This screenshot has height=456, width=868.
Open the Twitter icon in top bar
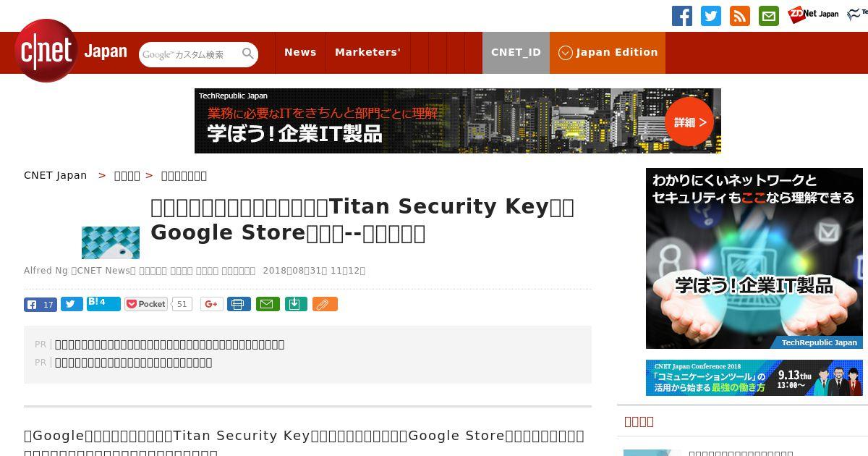(711, 16)
